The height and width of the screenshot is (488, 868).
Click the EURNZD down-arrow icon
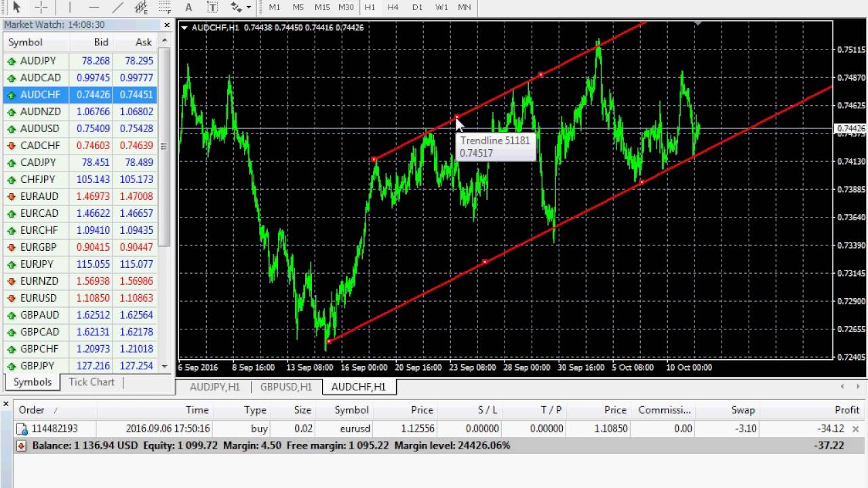(12, 281)
